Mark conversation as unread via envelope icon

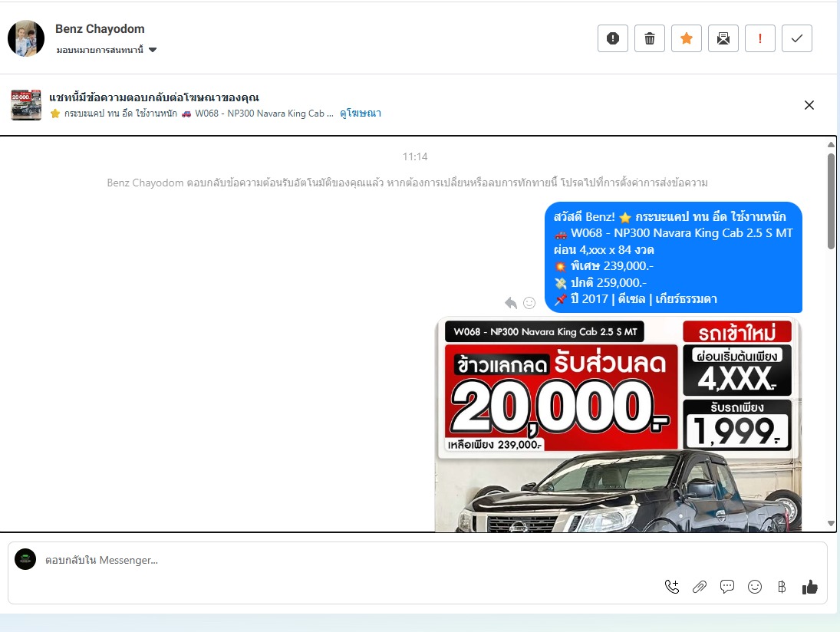coord(723,38)
